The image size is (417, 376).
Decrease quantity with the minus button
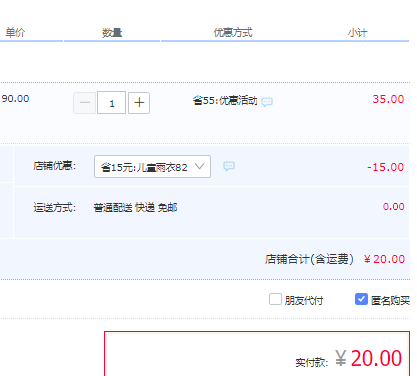84,103
